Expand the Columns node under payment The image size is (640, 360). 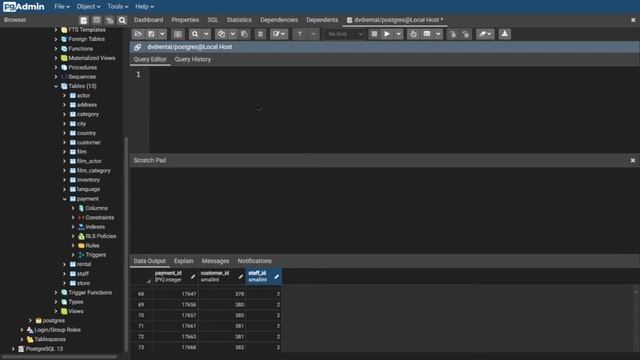pyautogui.click(x=73, y=208)
